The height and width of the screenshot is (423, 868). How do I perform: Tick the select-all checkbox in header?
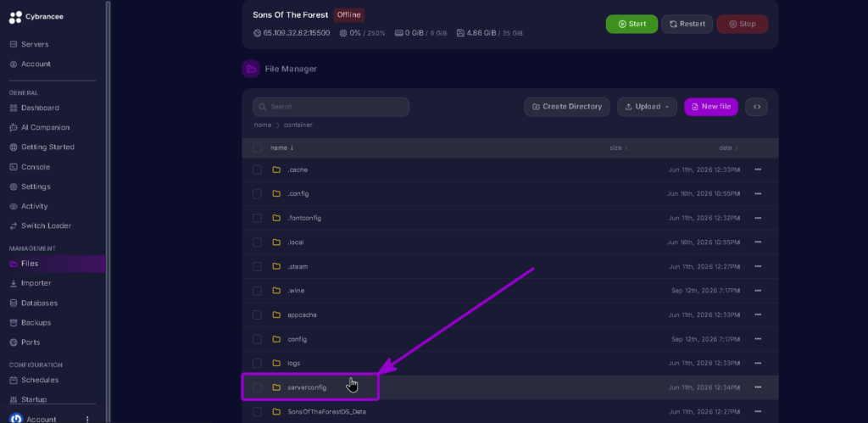coord(258,147)
